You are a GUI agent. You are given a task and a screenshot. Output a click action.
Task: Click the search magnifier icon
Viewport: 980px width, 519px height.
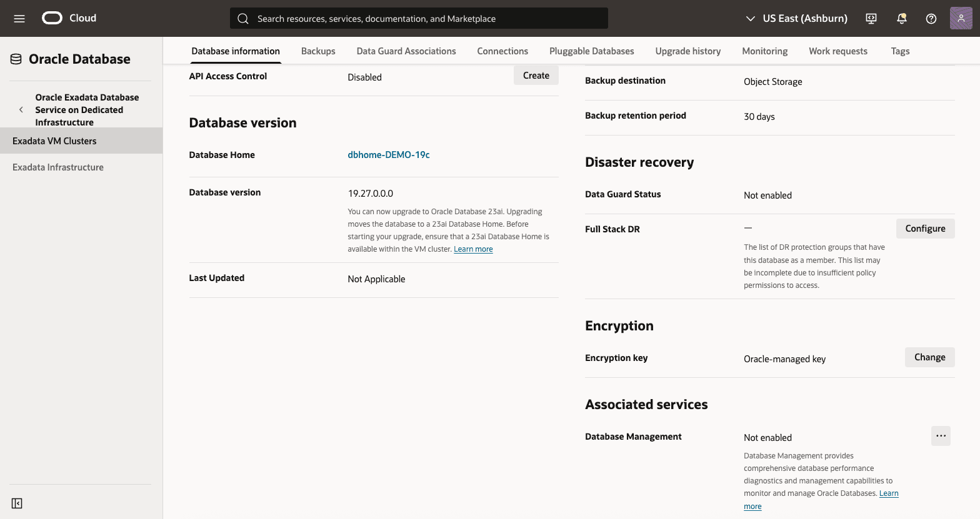click(243, 19)
